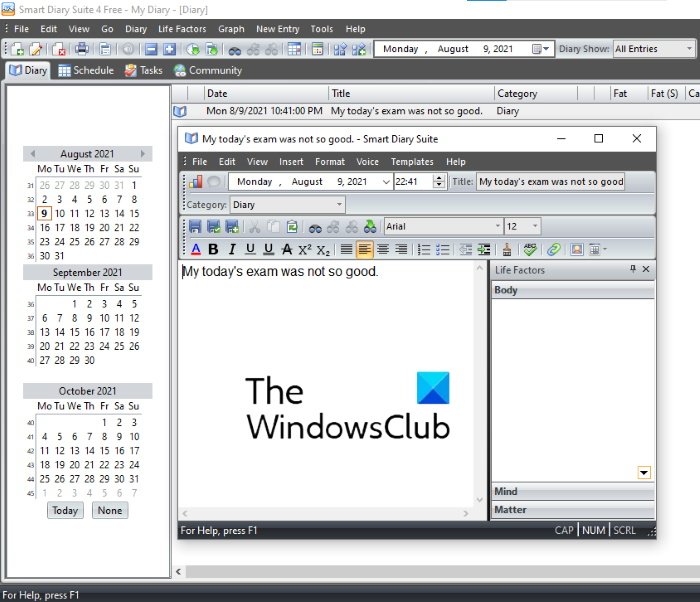Click the Insert Hyperlink chain icon
Image resolution: width=700 pixels, height=602 pixels.
554,249
